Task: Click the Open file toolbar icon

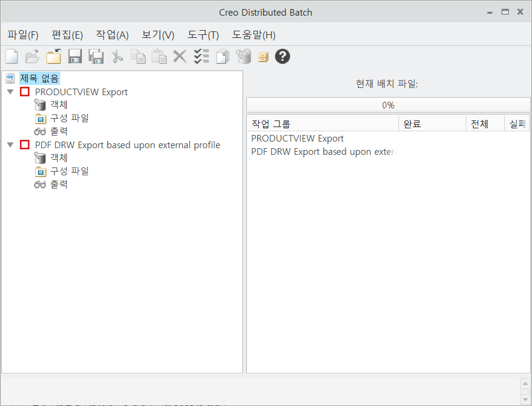Action: click(32, 57)
